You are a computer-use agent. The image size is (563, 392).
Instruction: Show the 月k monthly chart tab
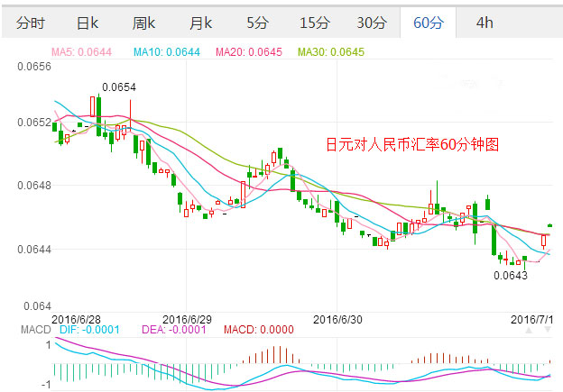pos(200,23)
